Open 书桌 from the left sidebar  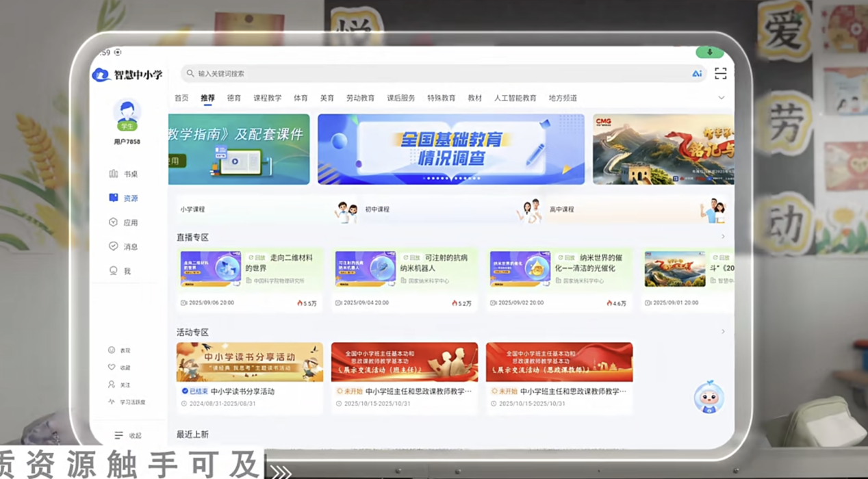pos(123,174)
